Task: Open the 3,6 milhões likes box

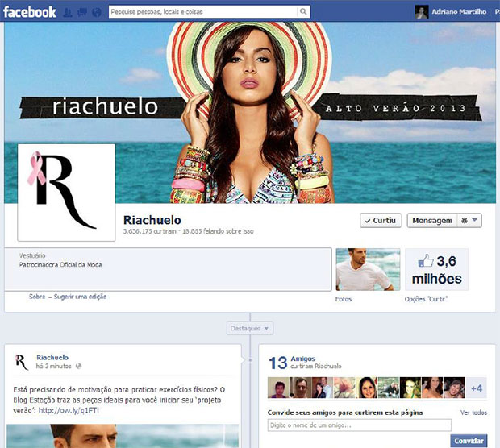Action: (x=436, y=270)
